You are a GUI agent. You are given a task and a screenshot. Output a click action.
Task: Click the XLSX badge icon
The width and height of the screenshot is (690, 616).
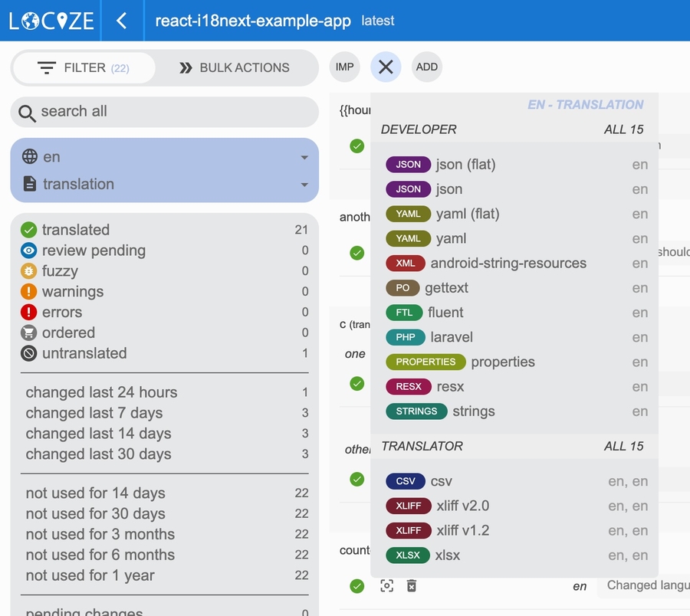[x=408, y=555]
